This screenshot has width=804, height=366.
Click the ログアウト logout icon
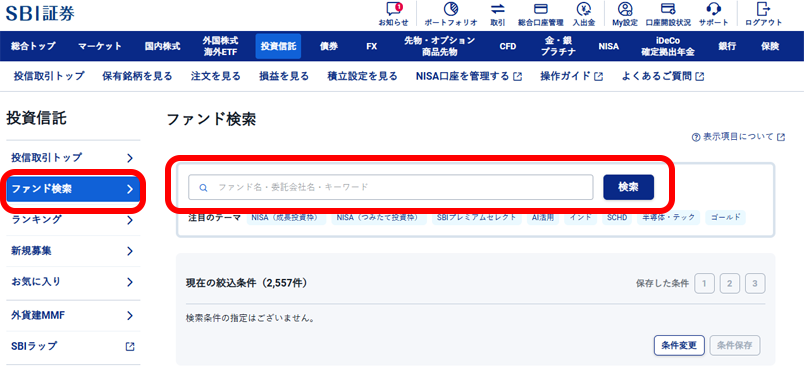click(763, 9)
